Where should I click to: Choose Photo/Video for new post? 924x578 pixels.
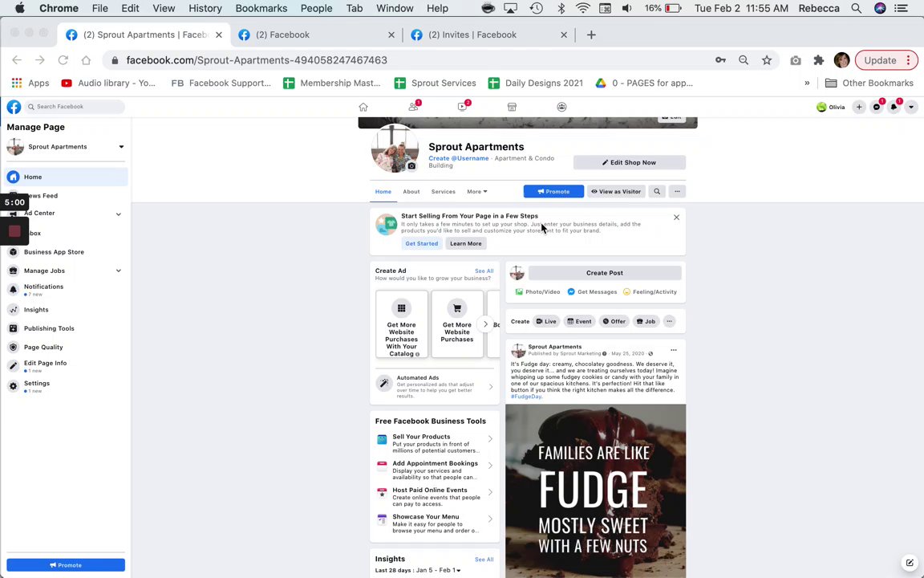tap(537, 292)
